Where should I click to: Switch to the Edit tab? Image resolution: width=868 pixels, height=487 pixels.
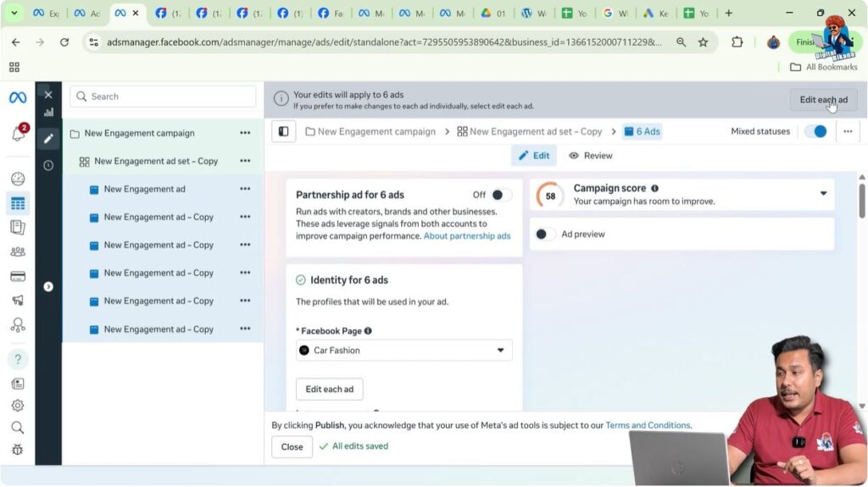(x=534, y=156)
